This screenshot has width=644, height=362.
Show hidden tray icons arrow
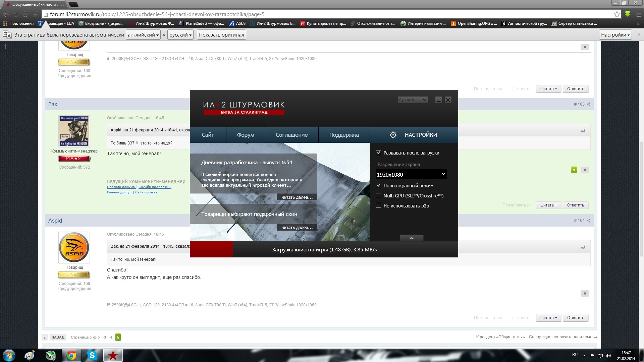584,356
